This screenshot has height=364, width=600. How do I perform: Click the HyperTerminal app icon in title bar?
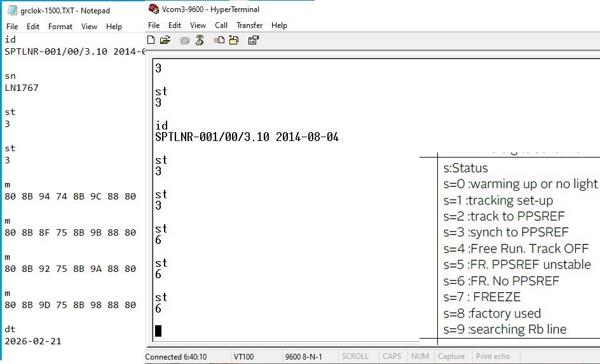tap(153, 9)
